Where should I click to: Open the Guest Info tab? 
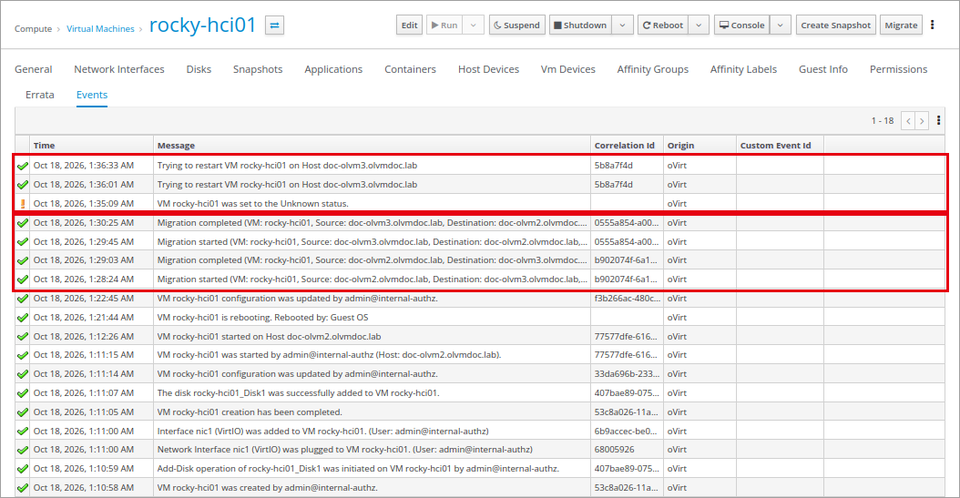[823, 69]
